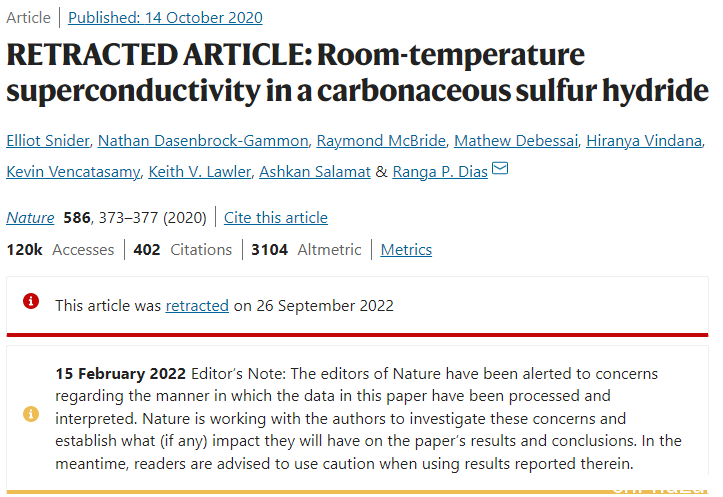Open author Nathan Dasenbrock-Gammon's link
The image size is (723, 497).
click(203, 141)
